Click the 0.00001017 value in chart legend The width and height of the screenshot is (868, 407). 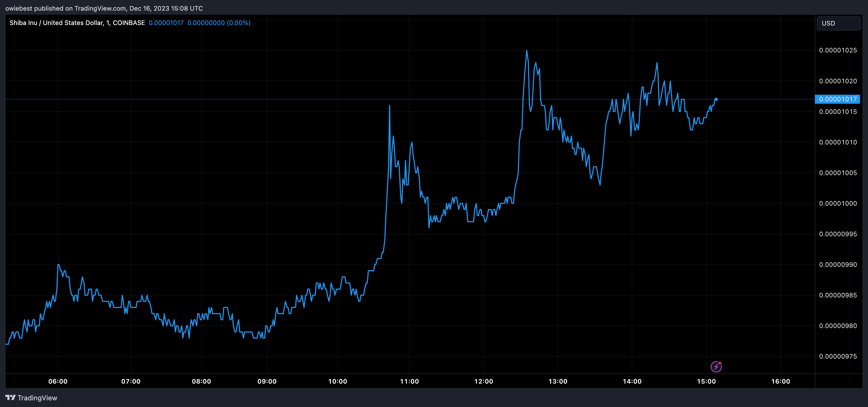pyautogui.click(x=166, y=23)
